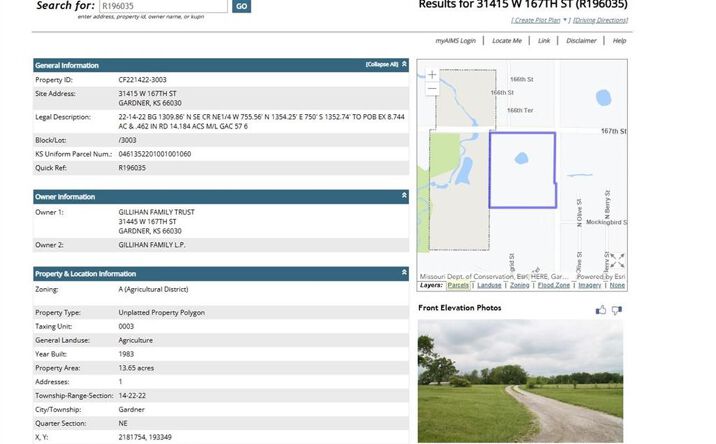This screenshot has width=716, height=444.
Task: Open Help
Action: 619,41
